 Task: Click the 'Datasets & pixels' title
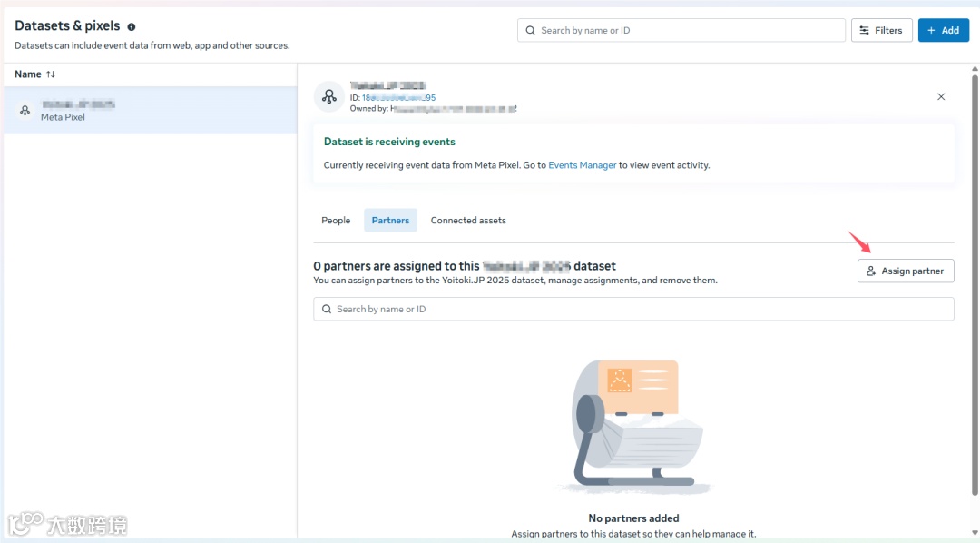[67, 25]
